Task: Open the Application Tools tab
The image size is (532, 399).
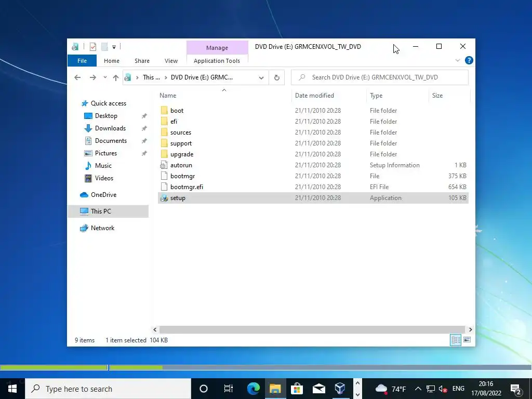Action: click(217, 61)
